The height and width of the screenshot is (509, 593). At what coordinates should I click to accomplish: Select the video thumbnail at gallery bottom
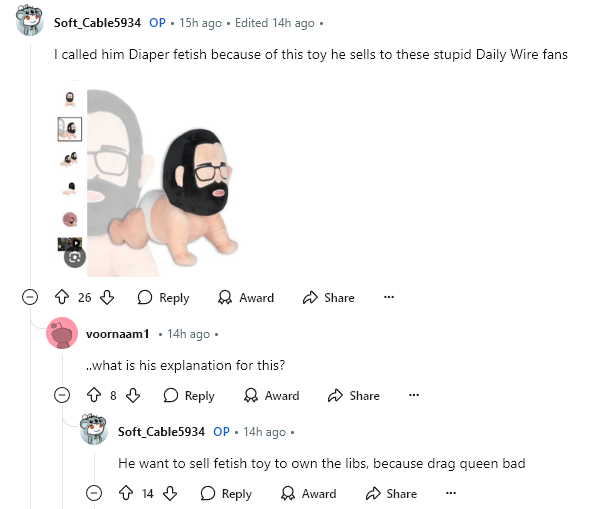70,244
